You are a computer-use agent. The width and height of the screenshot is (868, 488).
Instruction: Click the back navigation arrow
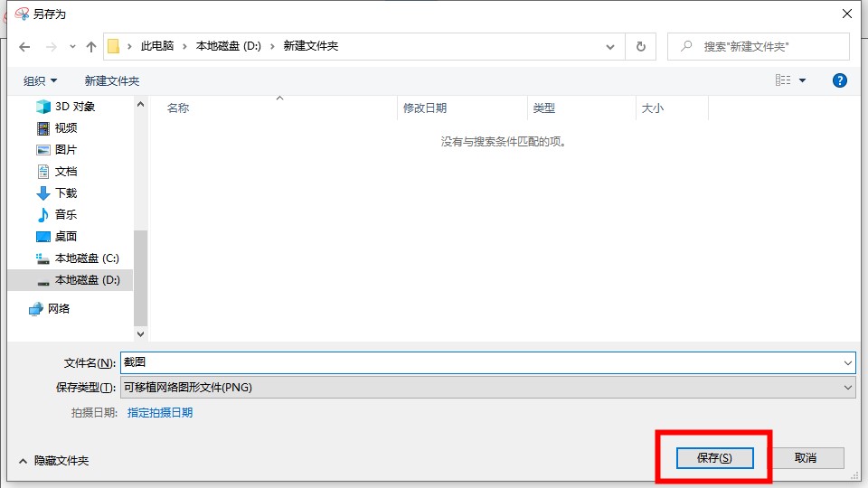[24, 46]
